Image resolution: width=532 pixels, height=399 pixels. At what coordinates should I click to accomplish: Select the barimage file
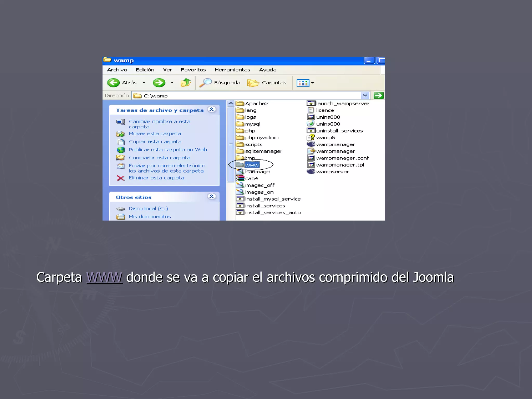point(253,172)
